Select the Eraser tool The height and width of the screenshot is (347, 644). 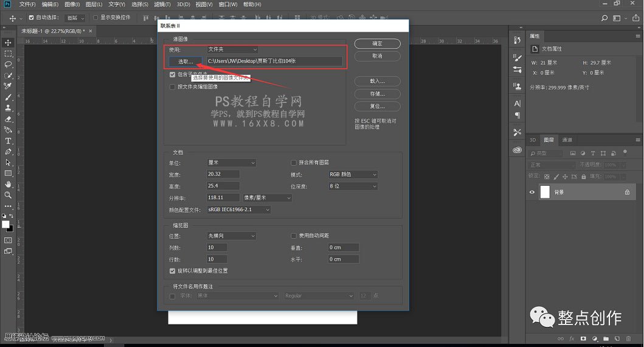tap(8, 119)
